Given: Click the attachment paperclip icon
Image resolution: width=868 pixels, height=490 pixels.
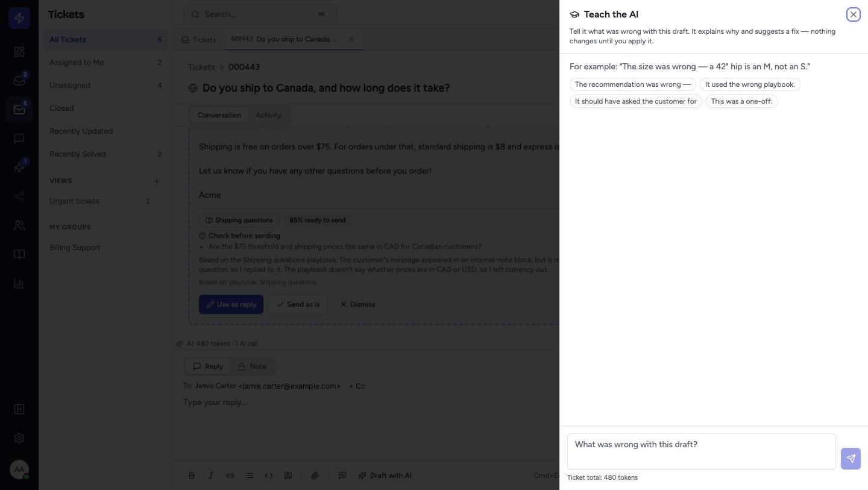Looking at the screenshot, I should pos(315,476).
